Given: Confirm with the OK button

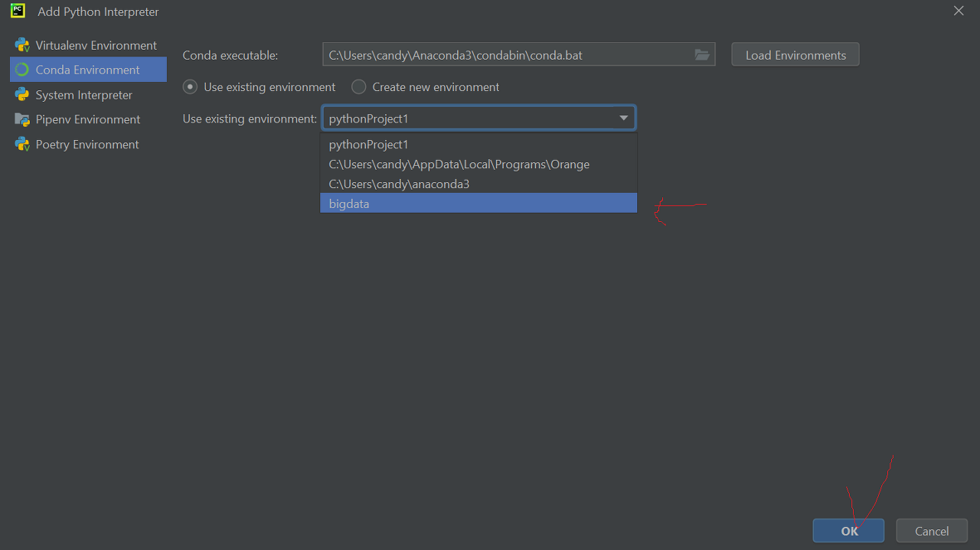Looking at the screenshot, I should point(848,531).
